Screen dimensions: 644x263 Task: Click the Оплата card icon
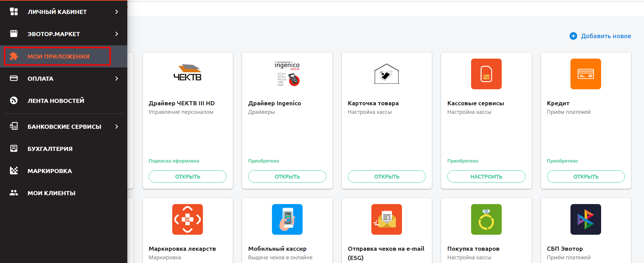pos(14,78)
